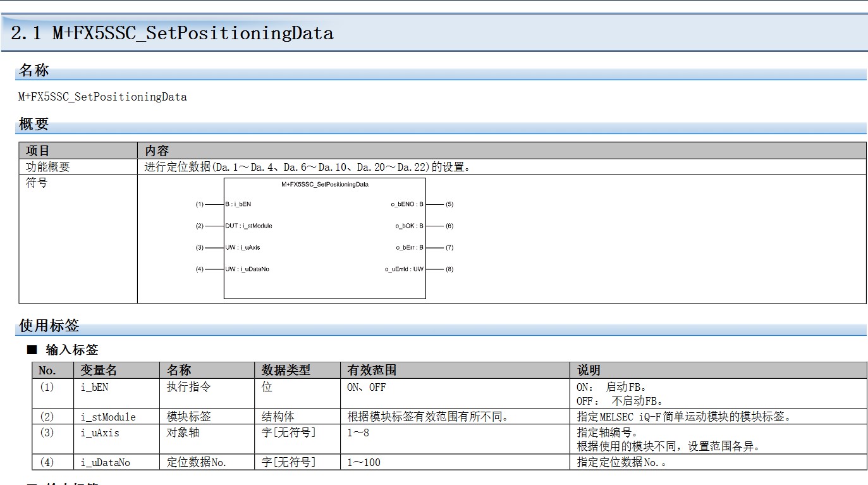Click the 有效范围 column header

tap(372, 371)
